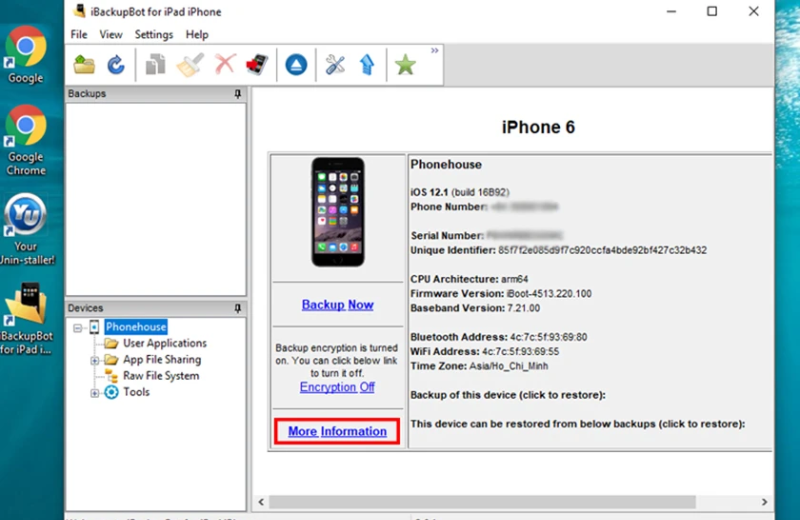This screenshot has height=520, width=800.
Task: Expand the toolbar overflow chevron
Action: tap(434, 51)
